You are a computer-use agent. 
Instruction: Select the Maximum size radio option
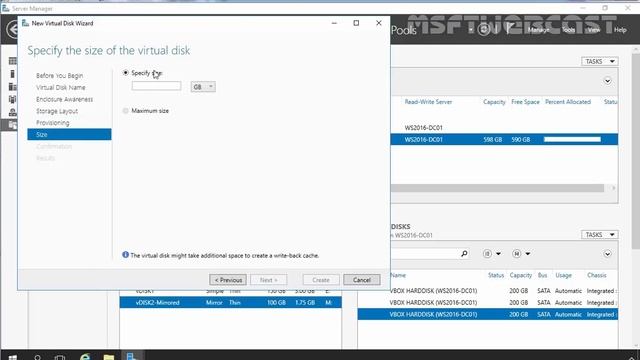tap(126, 111)
